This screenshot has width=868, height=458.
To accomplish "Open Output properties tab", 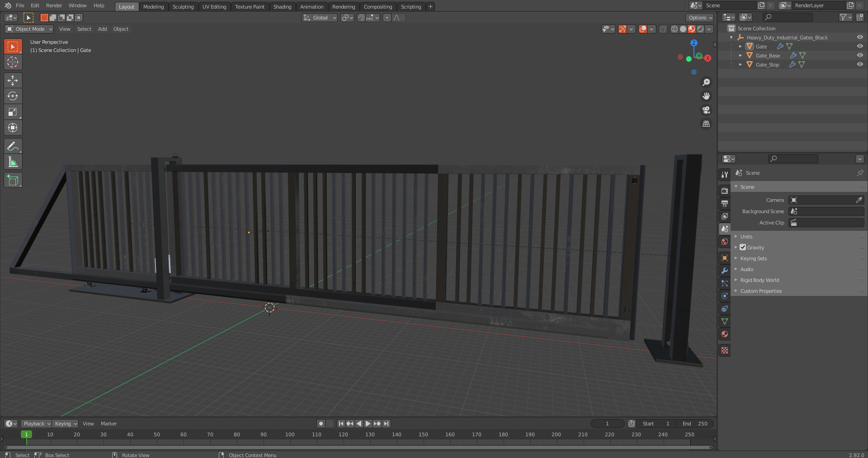I will 725,203.
